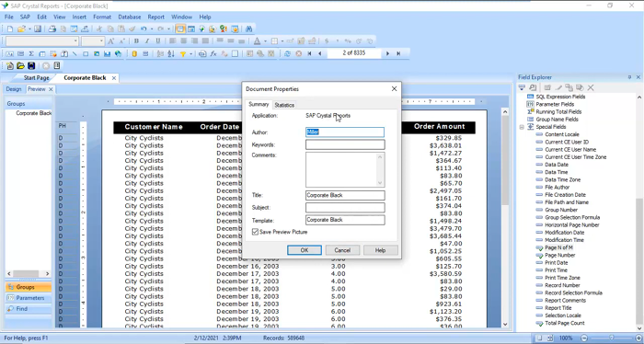This screenshot has width=644, height=344.
Task: Click the zoom slider at bottom
Action: [611, 338]
